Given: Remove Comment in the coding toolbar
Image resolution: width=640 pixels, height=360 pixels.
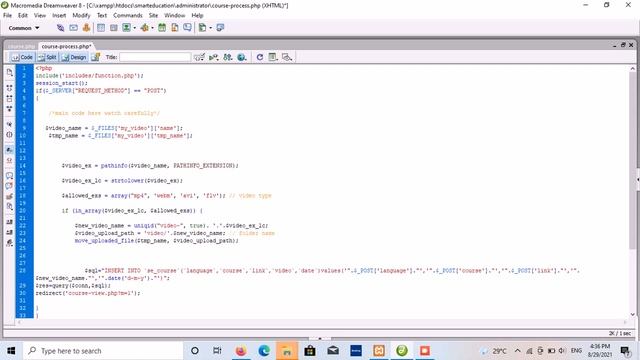Looking at the screenshot, I should [9, 186].
